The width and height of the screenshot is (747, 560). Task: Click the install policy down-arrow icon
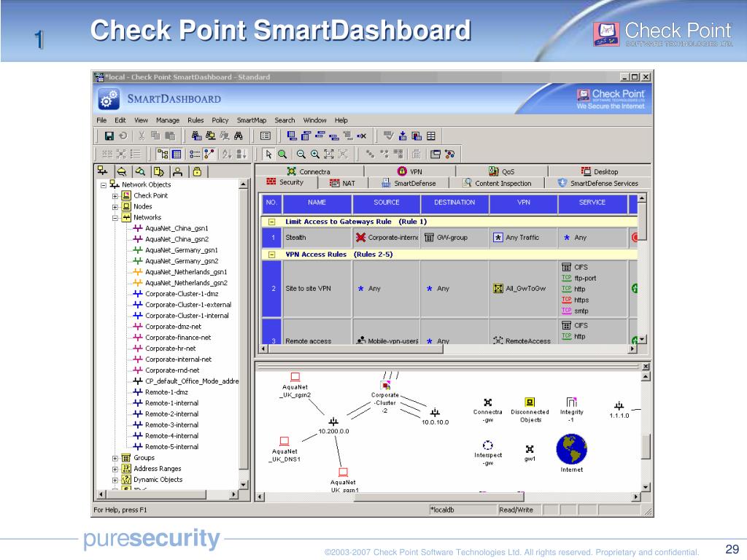403,136
